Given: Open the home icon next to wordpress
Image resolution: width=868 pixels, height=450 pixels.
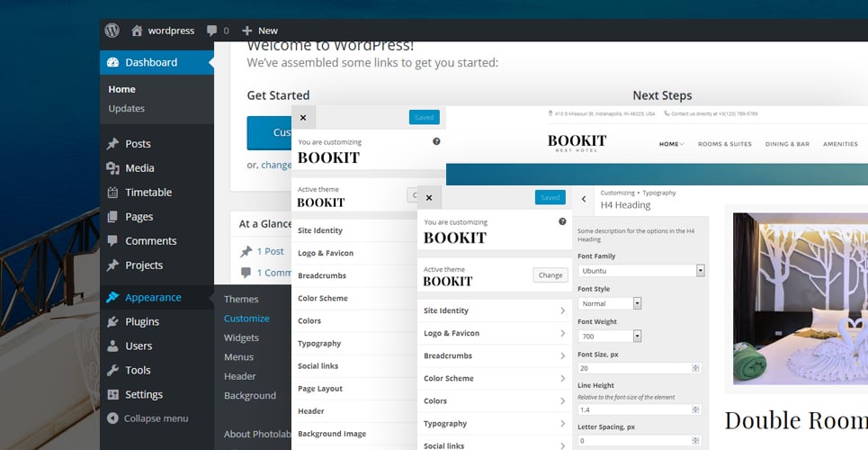Looking at the screenshot, I should (x=137, y=31).
